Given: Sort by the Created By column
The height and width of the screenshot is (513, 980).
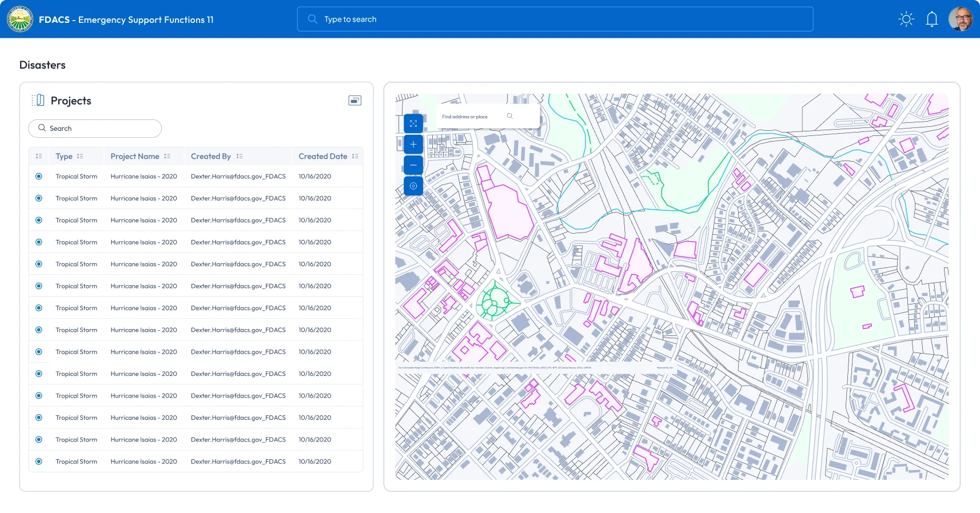Looking at the screenshot, I should 240,157.
